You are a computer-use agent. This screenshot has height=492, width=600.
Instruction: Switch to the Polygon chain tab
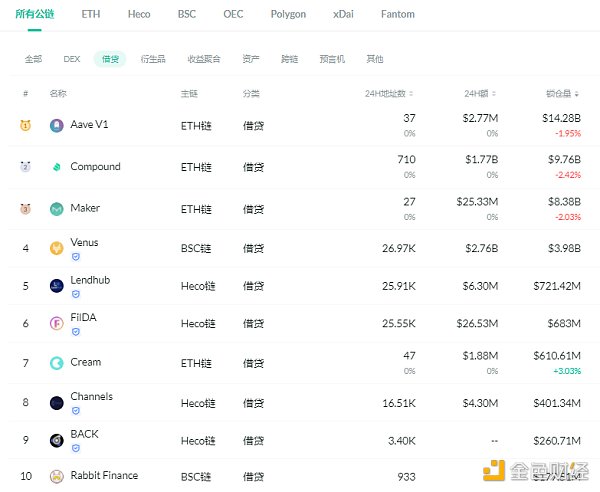click(x=288, y=15)
